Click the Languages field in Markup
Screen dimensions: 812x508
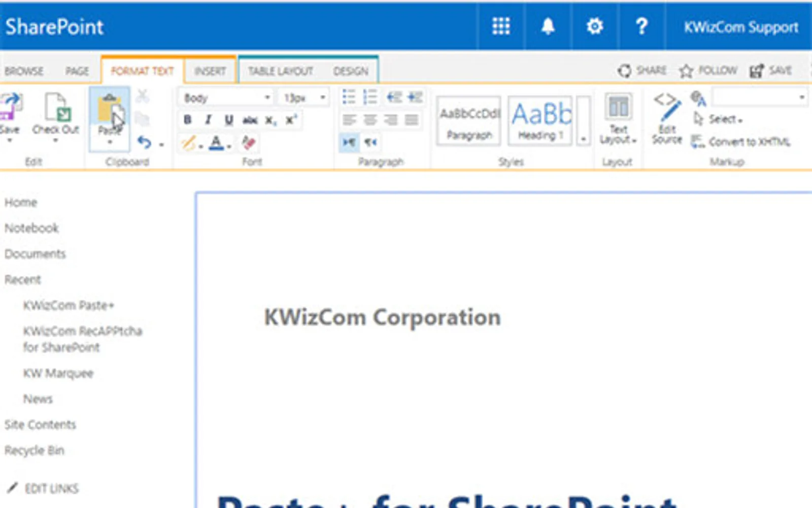coord(760,97)
